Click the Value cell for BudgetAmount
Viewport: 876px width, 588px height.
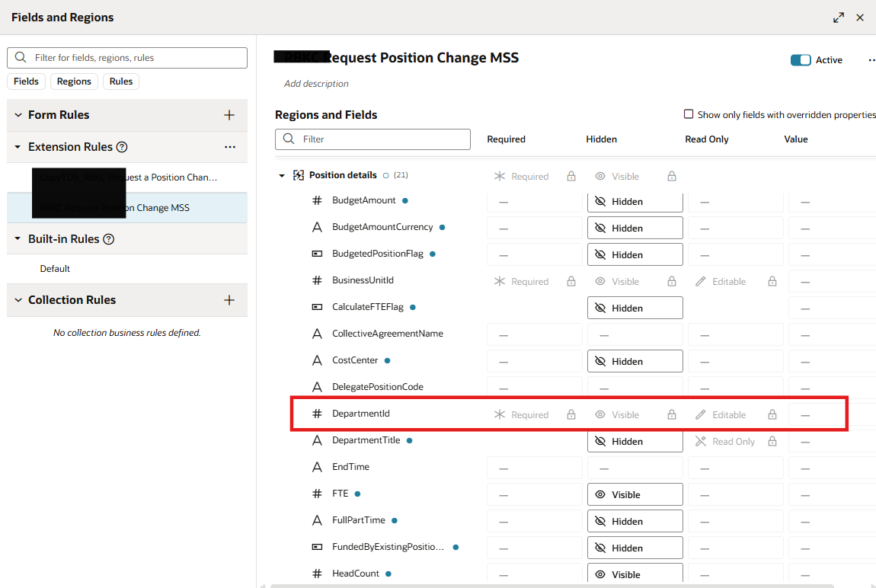tap(833, 202)
